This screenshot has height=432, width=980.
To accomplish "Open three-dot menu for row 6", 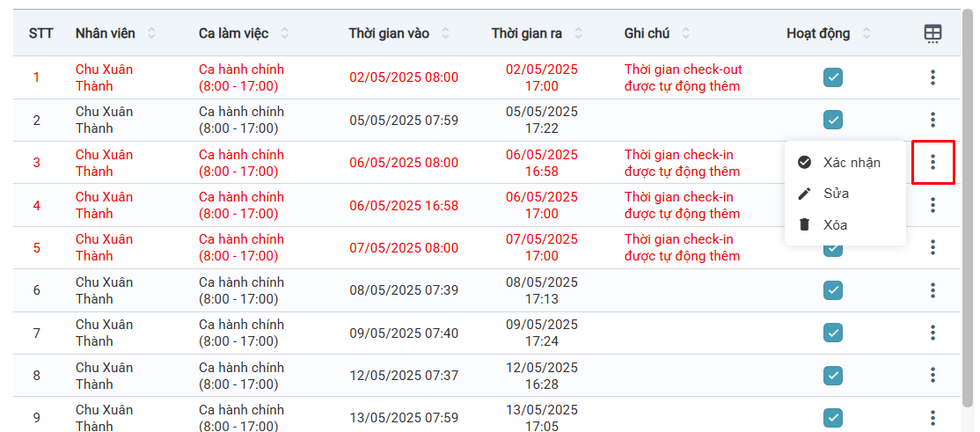I will pyautogui.click(x=932, y=290).
